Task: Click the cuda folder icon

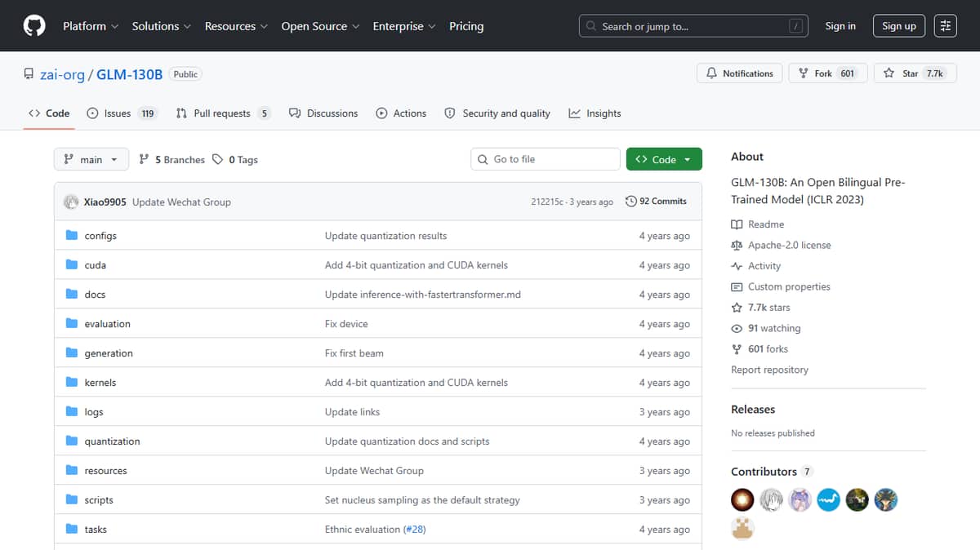Action: 72,265
